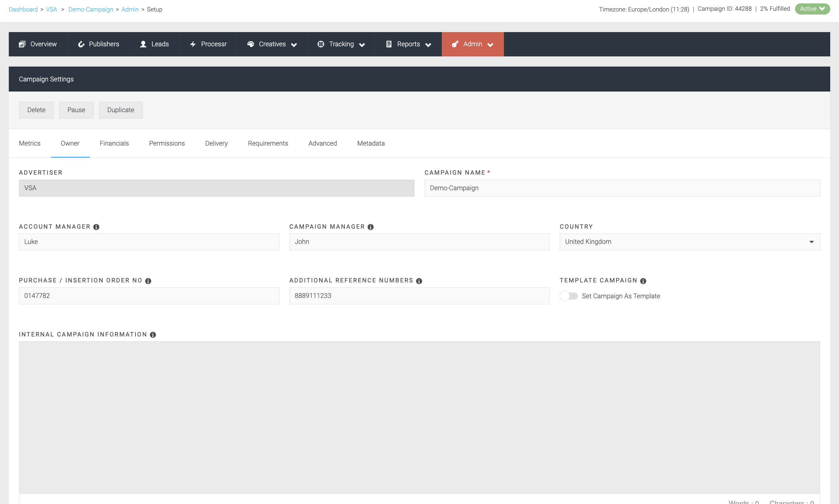Switch to the Advanced tab

click(323, 143)
